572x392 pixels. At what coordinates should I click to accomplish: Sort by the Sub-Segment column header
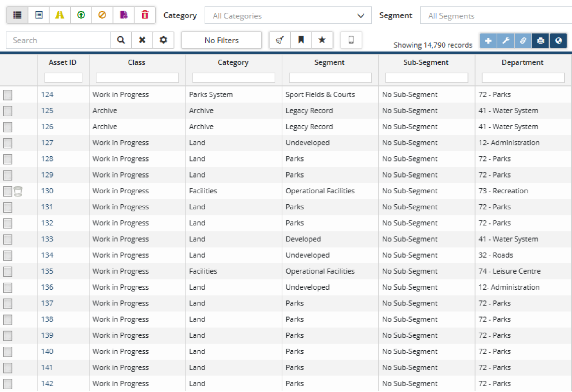tap(426, 62)
